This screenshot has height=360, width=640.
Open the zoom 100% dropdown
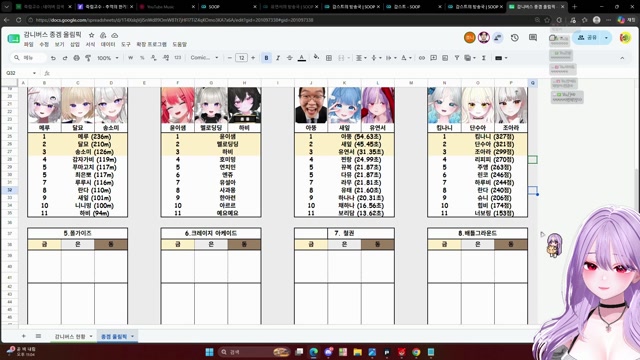107,58
